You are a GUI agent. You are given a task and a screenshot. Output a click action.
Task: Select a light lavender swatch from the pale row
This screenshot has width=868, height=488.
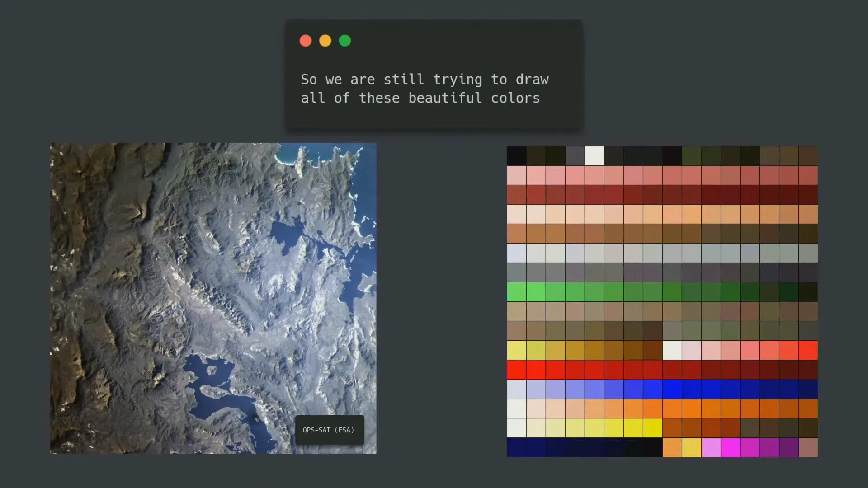517,253
